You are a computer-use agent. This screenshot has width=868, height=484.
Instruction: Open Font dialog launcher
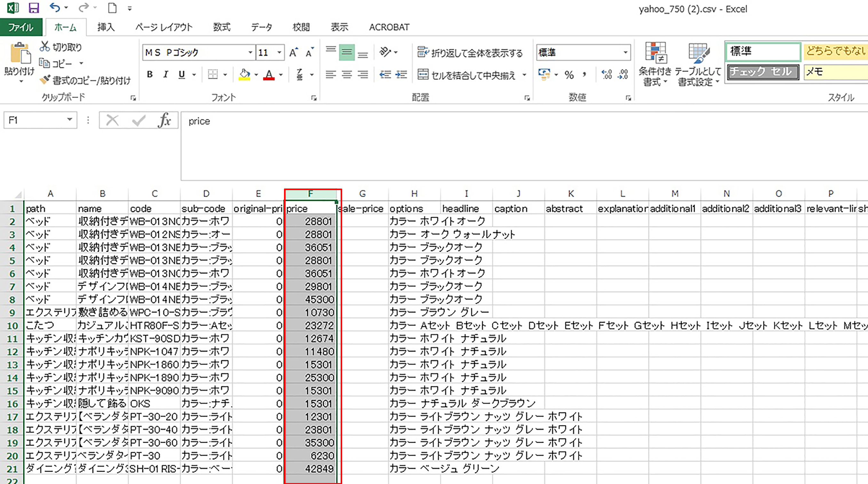(x=314, y=98)
